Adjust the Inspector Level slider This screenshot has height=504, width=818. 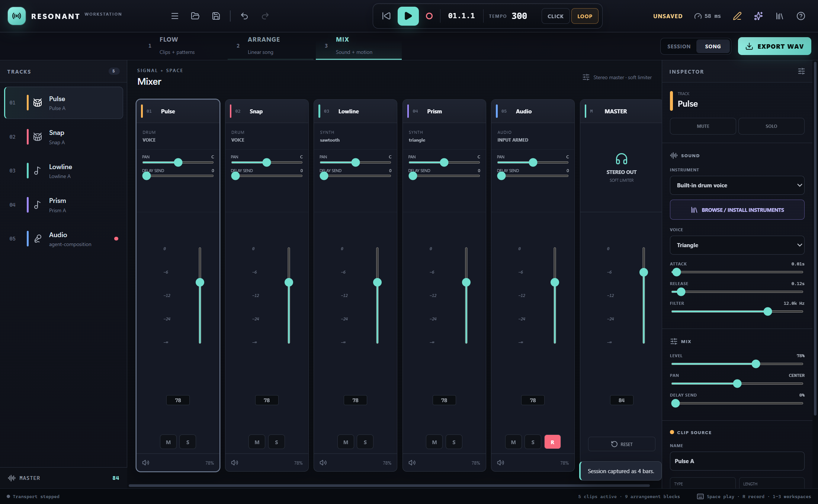[x=737, y=364]
